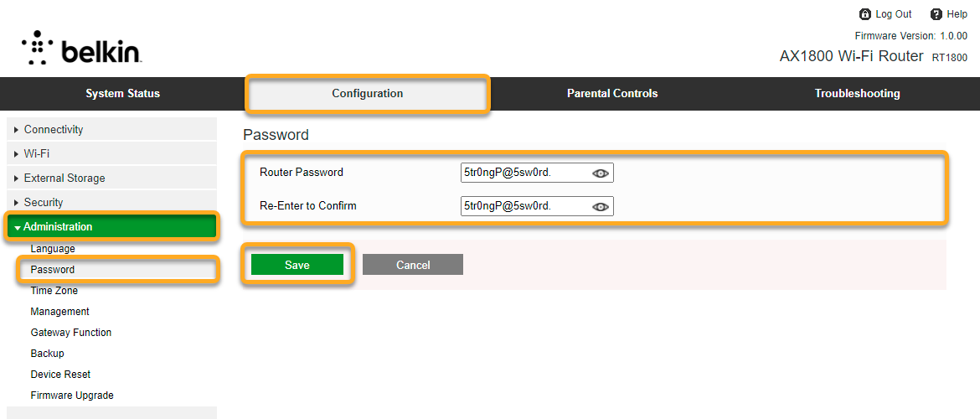
Task: Expand the Security section
Action: click(44, 203)
